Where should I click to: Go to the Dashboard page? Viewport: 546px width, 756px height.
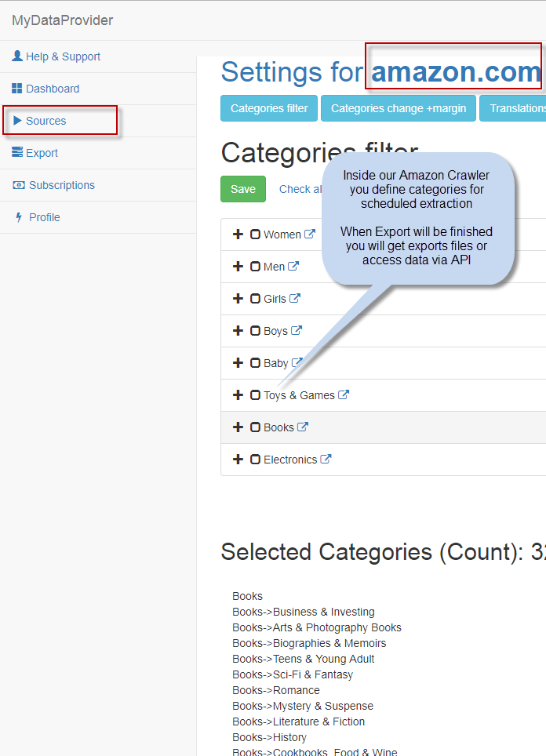(x=98, y=89)
